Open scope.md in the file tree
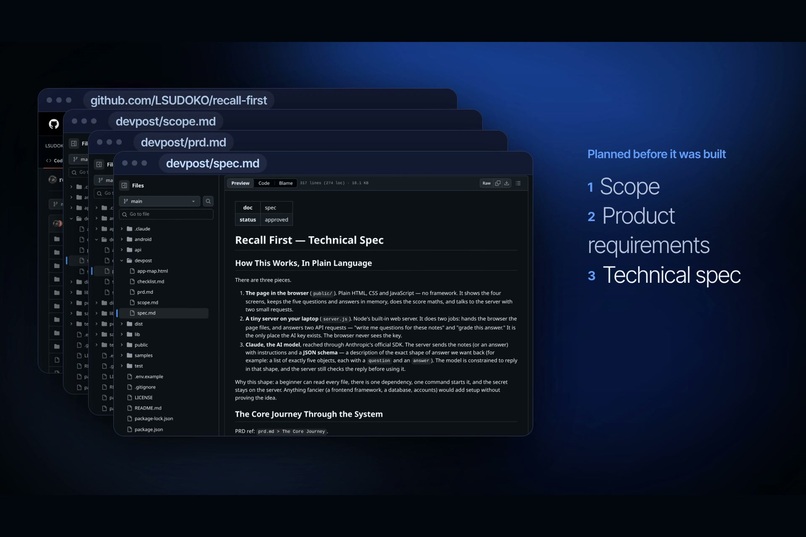 click(x=148, y=303)
